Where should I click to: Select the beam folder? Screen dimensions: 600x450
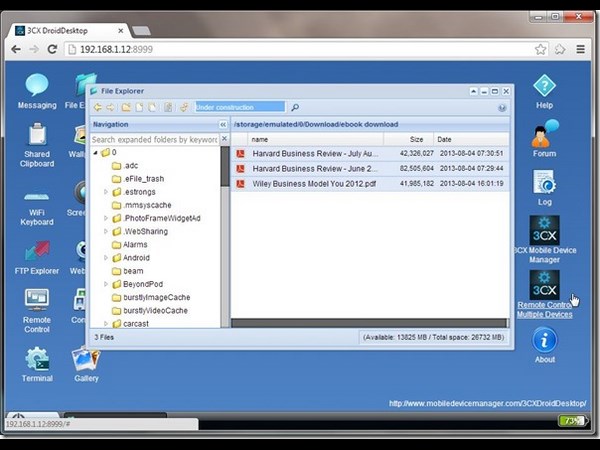coord(133,271)
